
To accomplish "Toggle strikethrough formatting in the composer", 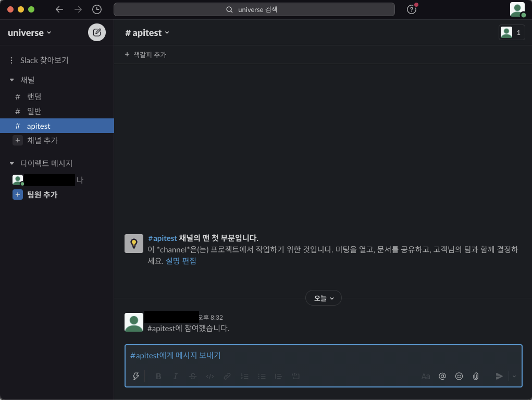I will [x=193, y=376].
